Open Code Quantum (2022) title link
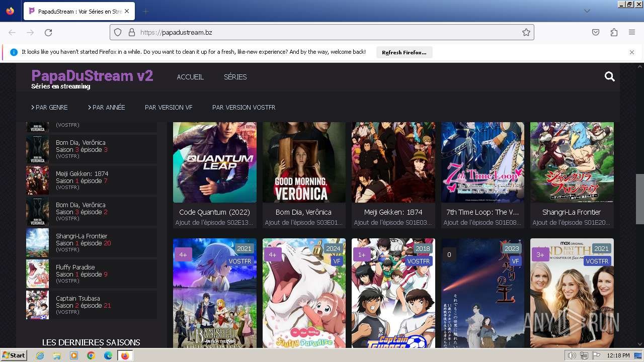 215,212
